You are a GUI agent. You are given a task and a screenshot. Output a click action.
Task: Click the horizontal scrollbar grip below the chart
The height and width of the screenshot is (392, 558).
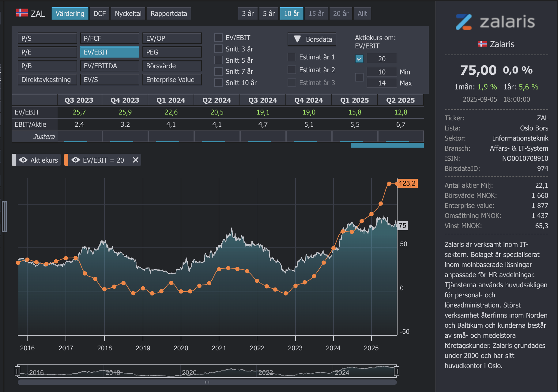click(x=207, y=382)
